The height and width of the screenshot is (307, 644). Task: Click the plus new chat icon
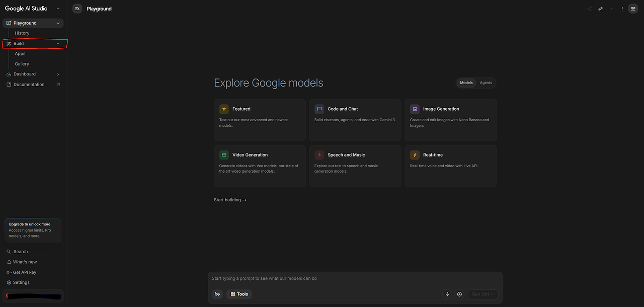612,9
